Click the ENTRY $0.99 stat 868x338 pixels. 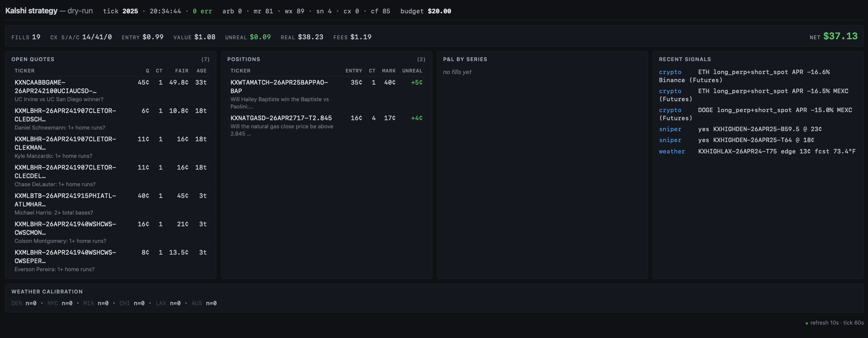click(143, 37)
